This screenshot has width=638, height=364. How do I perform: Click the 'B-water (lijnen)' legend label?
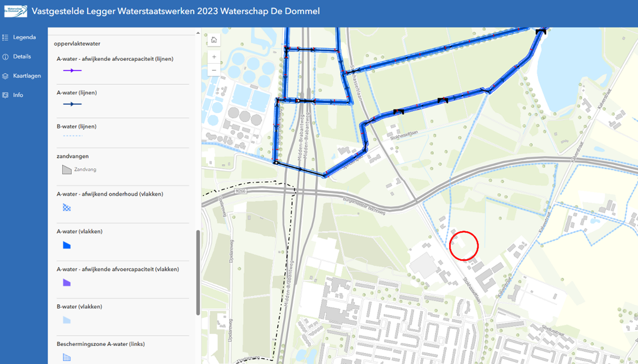coord(77,126)
